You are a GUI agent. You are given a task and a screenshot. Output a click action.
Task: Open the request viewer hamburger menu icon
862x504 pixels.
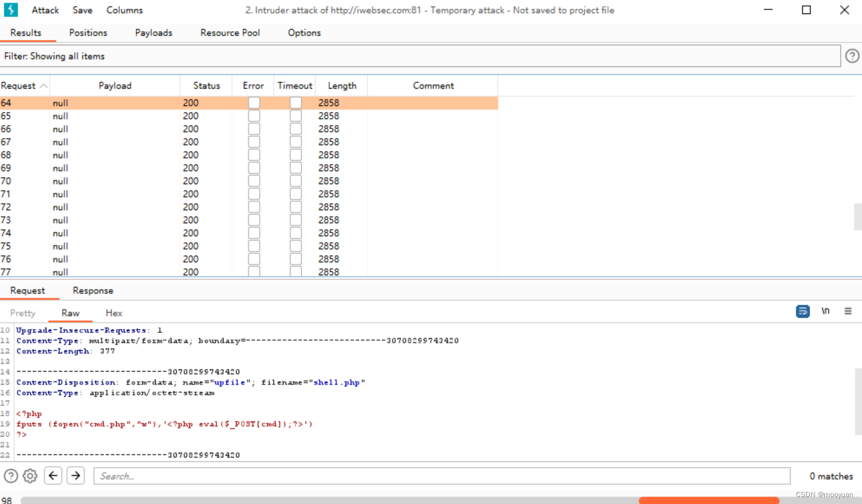click(848, 311)
